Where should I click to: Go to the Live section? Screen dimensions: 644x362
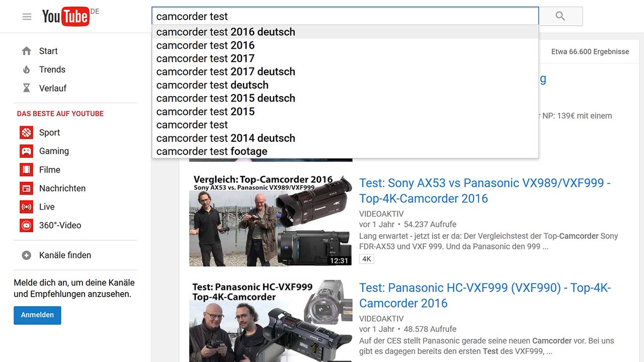point(46,207)
